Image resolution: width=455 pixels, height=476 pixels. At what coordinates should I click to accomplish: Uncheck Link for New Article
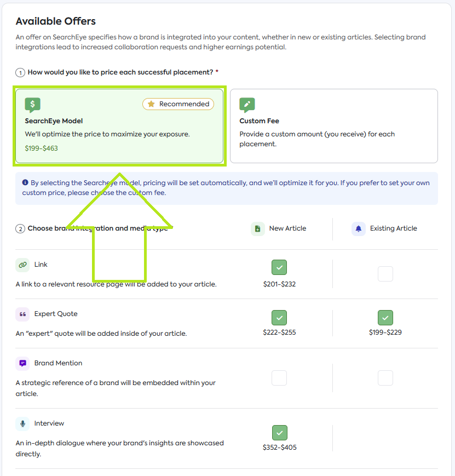(x=279, y=267)
